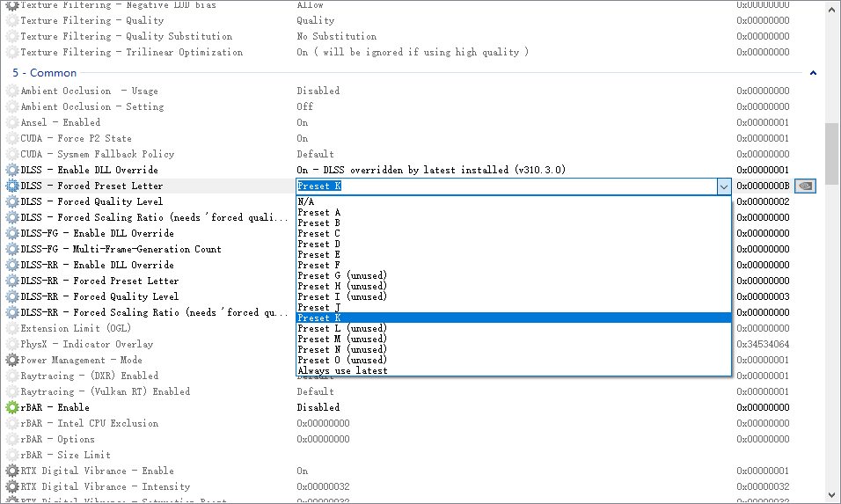Click the NVIDIA logo reset button
The image size is (841, 504).
click(804, 186)
